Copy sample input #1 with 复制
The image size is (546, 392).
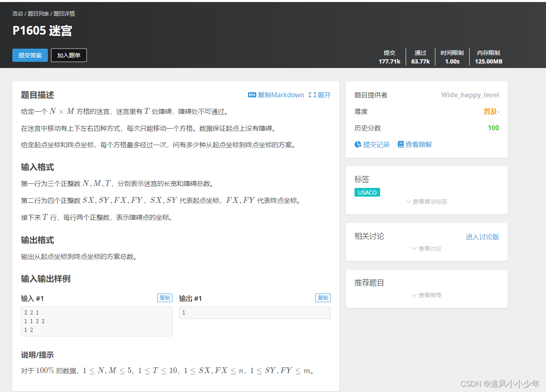pos(165,298)
